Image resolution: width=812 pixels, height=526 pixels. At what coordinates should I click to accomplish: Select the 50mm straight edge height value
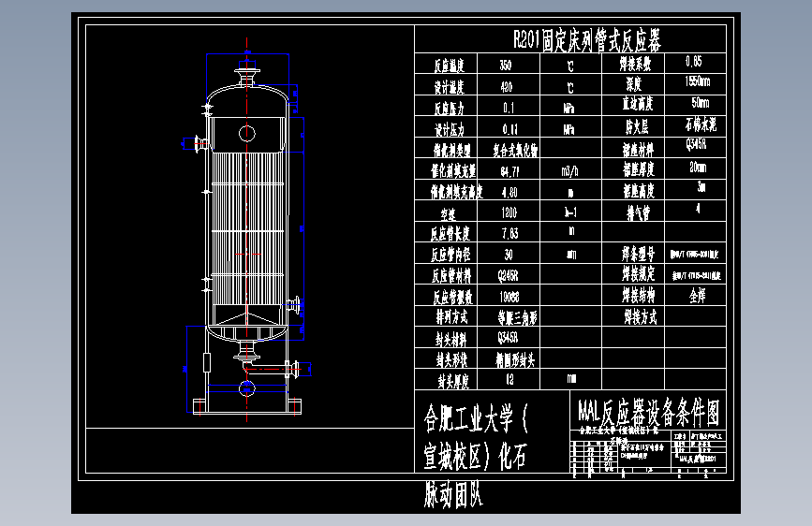[701, 103]
